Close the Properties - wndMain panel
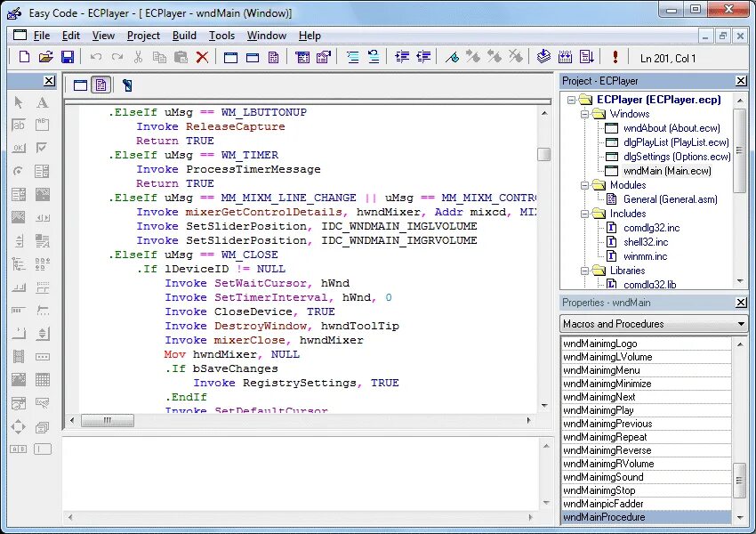Screen dimensions: 756x534 741,303
